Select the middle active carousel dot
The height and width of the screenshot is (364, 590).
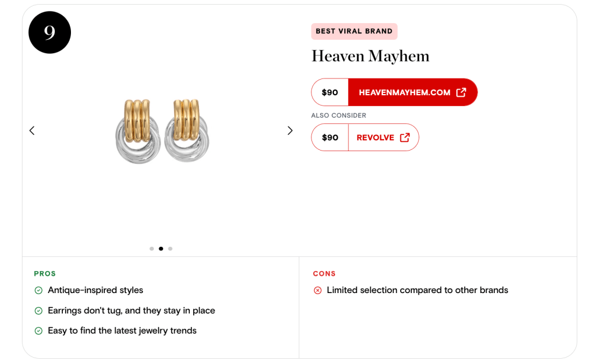point(161,249)
